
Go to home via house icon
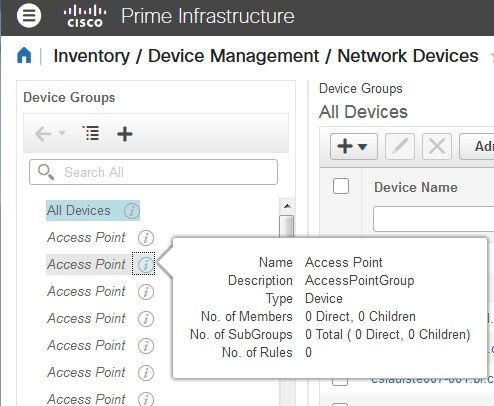coord(24,55)
